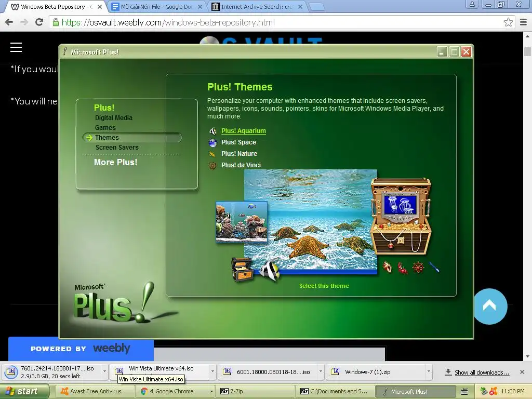Open a new Chrome tab

click(x=317, y=7)
